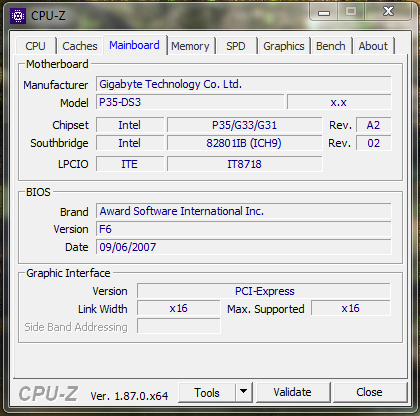Switch to the CPU tab
The image size is (420, 416).
click(36, 46)
